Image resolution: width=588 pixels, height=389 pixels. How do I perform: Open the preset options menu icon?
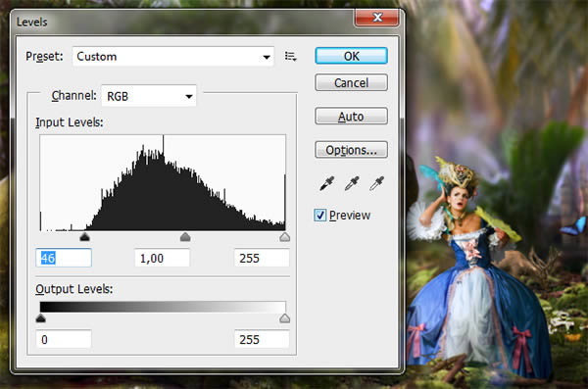pyautogui.click(x=291, y=57)
